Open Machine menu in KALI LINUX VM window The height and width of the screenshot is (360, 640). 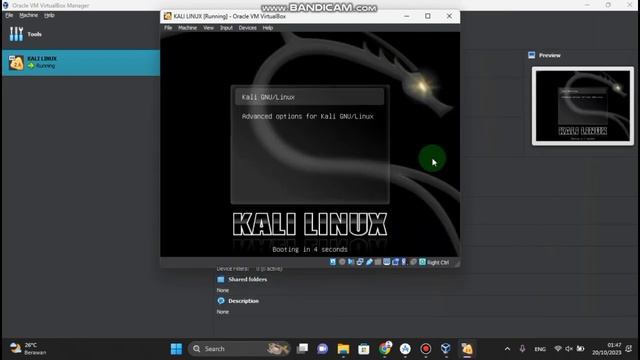point(187,28)
